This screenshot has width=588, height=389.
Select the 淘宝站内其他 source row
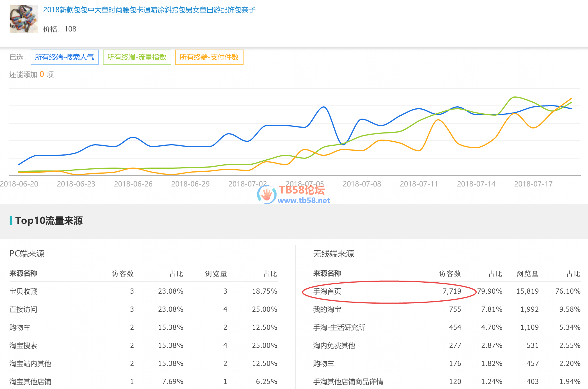click(x=143, y=364)
